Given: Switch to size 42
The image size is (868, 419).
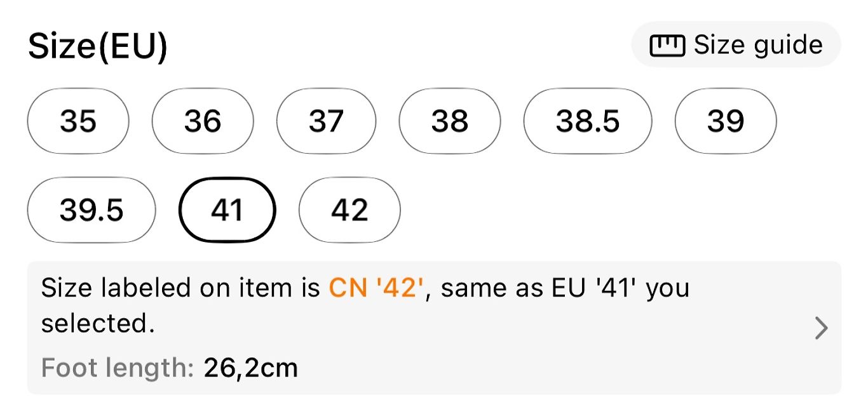Looking at the screenshot, I should (349, 209).
